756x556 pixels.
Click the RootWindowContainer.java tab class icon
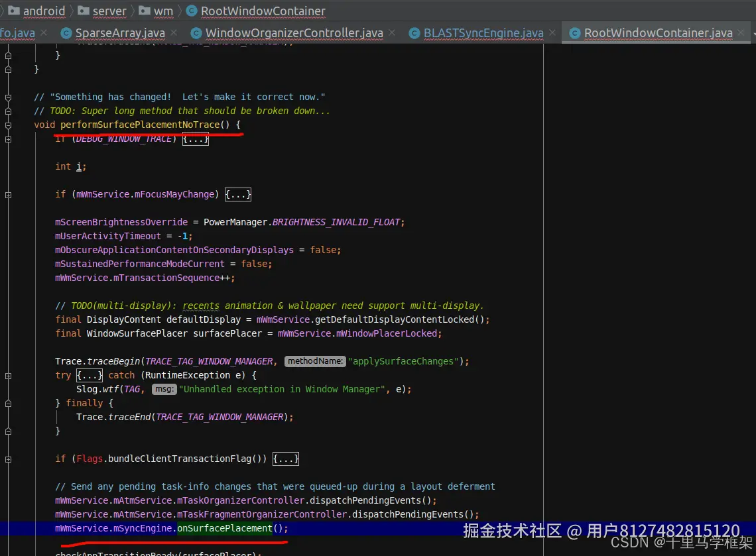(574, 32)
